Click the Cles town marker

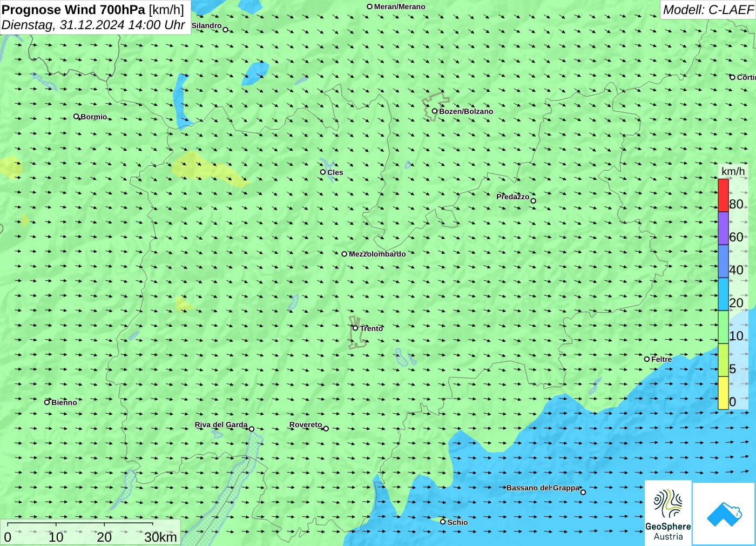pos(323,172)
